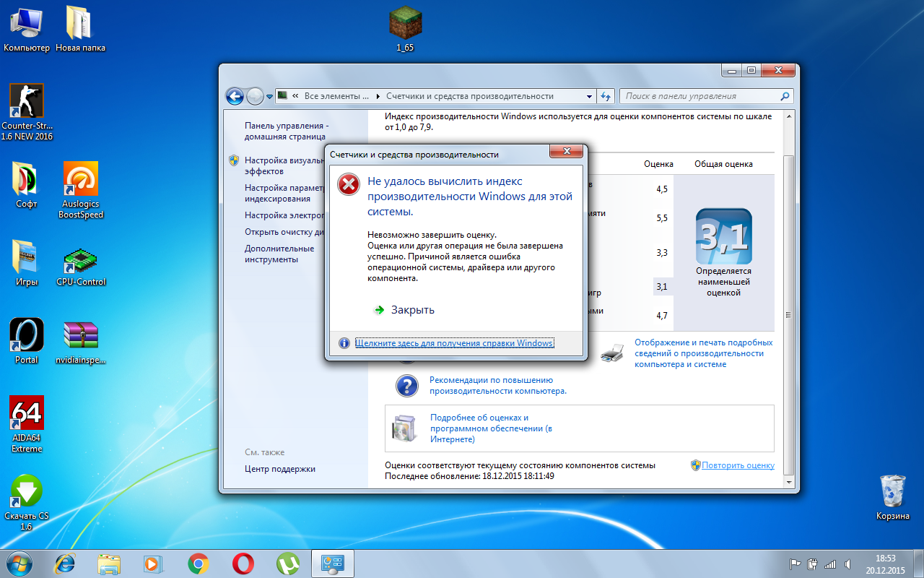Viewport: 924px width, 578px height.
Task: Click the power plug tray icon
Action: coord(812,564)
